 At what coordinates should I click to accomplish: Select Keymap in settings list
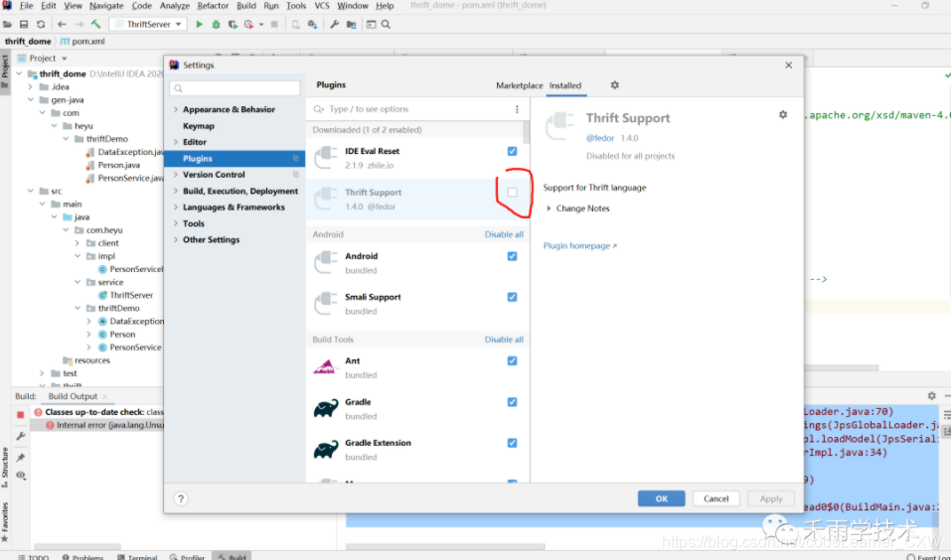[199, 126]
